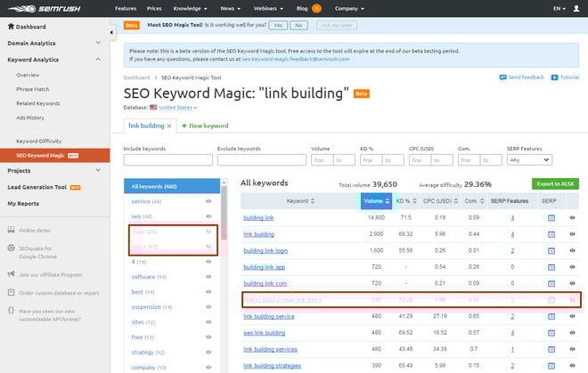588x373 pixels.
Task: Click the Dashboard home icon
Action: point(11,26)
